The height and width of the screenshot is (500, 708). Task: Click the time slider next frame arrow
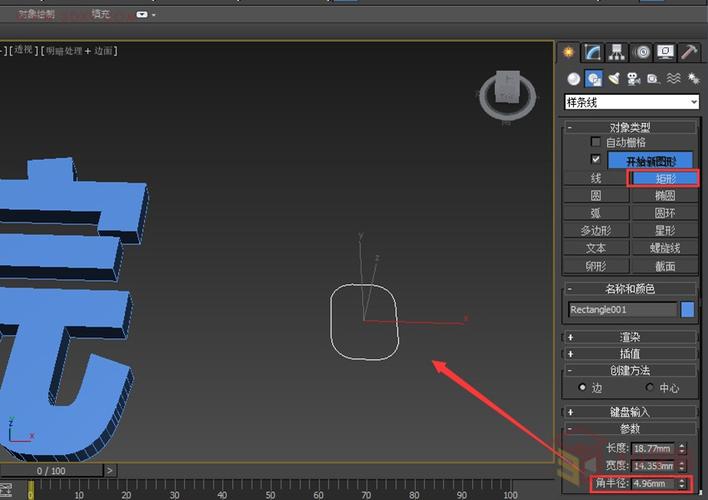point(110,471)
